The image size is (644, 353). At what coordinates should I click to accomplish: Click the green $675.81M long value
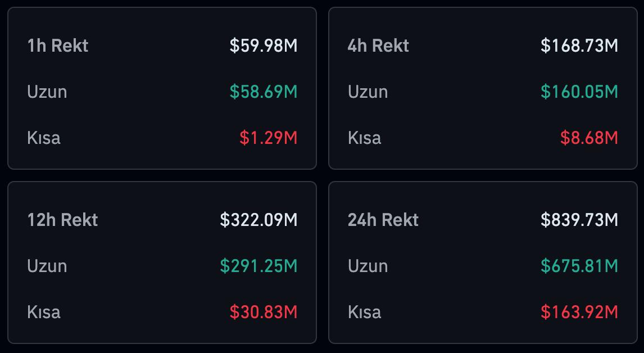click(579, 266)
